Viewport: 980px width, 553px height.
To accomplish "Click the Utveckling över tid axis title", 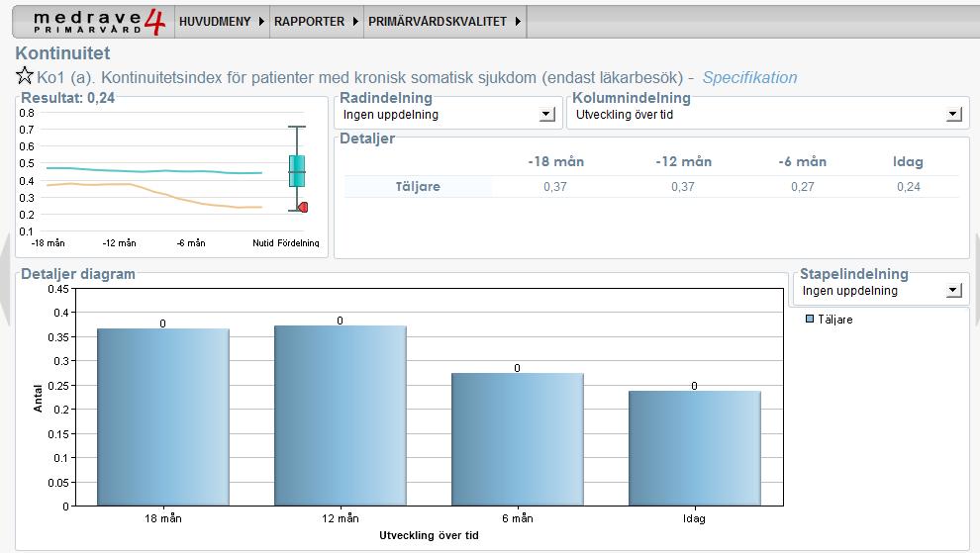I will [x=429, y=535].
